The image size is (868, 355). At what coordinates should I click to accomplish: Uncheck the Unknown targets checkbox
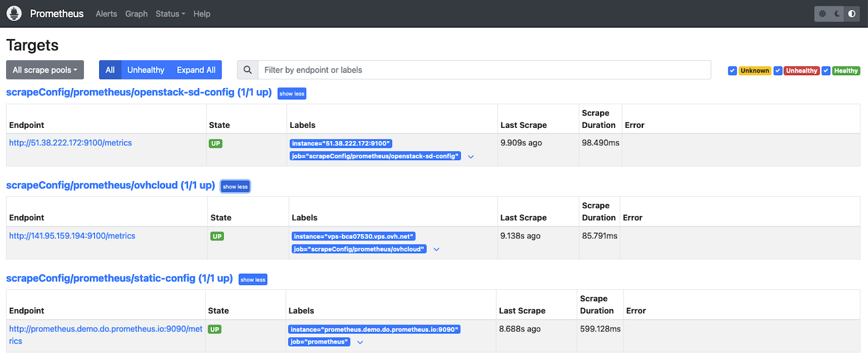click(x=732, y=71)
